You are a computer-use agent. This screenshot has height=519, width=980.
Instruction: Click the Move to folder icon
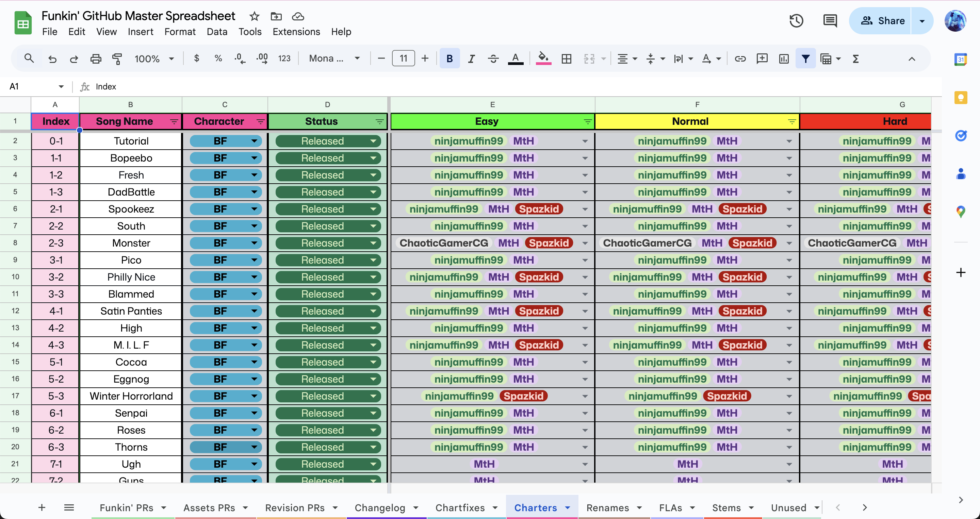276,16
